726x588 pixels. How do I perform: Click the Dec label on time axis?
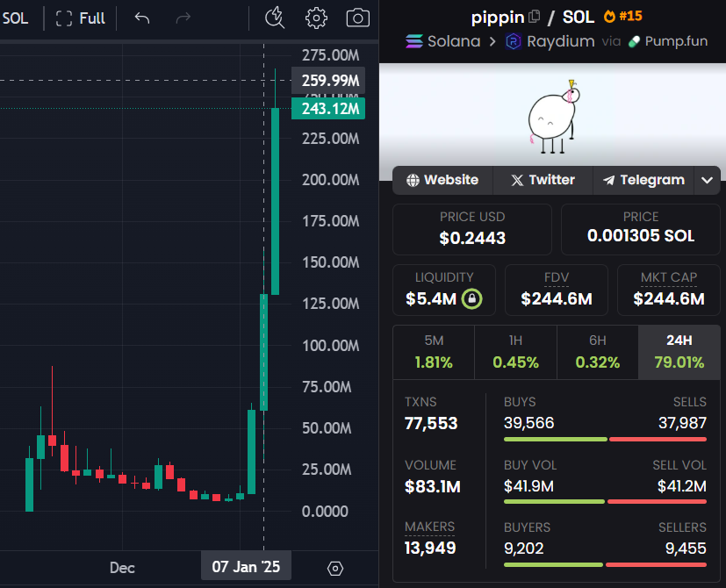point(122,568)
